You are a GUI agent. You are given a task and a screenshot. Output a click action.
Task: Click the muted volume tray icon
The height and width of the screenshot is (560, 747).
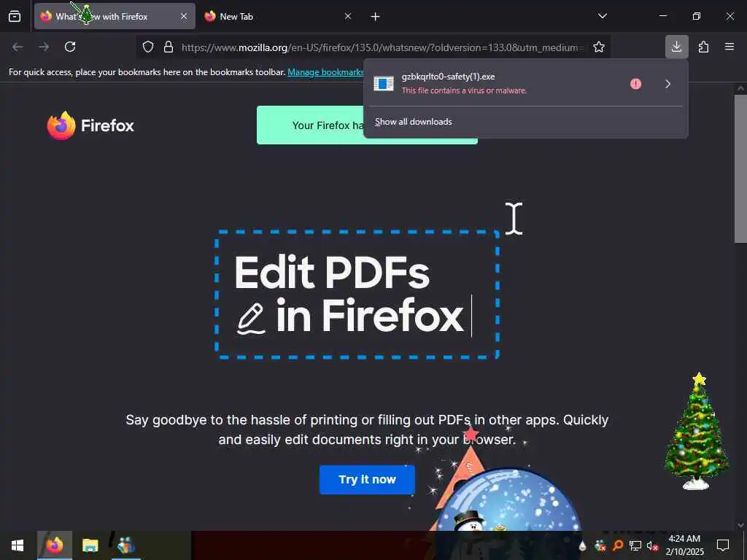click(652, 545)
